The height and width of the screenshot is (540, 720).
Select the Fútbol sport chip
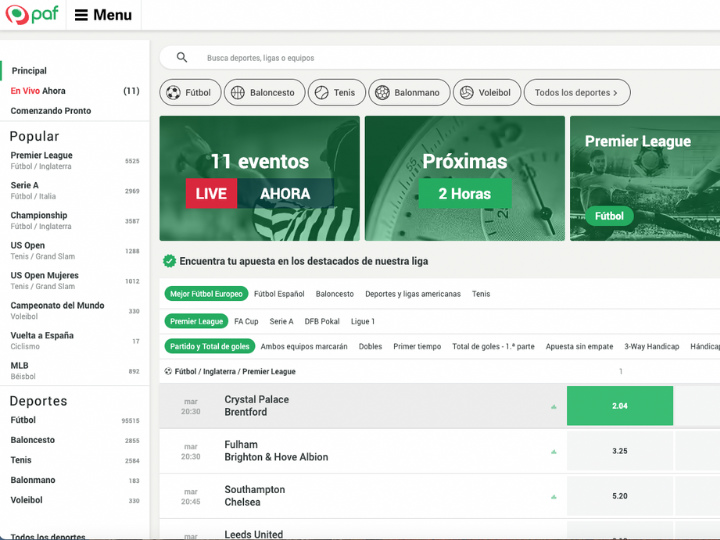click(190, 92)
